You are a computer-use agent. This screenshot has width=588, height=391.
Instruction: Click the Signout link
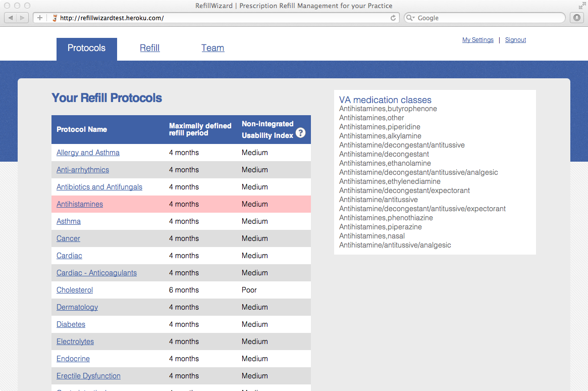click(515, 40)
